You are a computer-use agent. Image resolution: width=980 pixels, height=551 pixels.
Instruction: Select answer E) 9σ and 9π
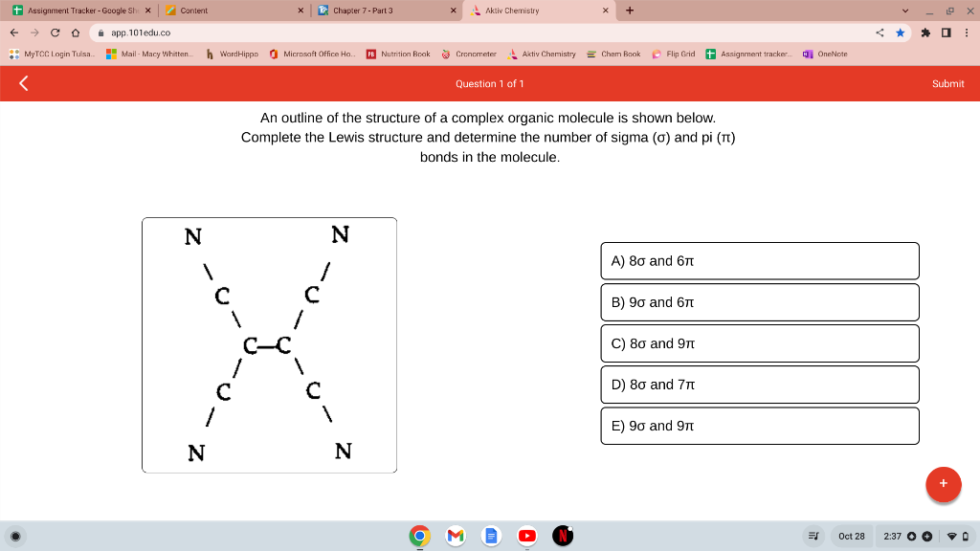(x=759, y=425)
